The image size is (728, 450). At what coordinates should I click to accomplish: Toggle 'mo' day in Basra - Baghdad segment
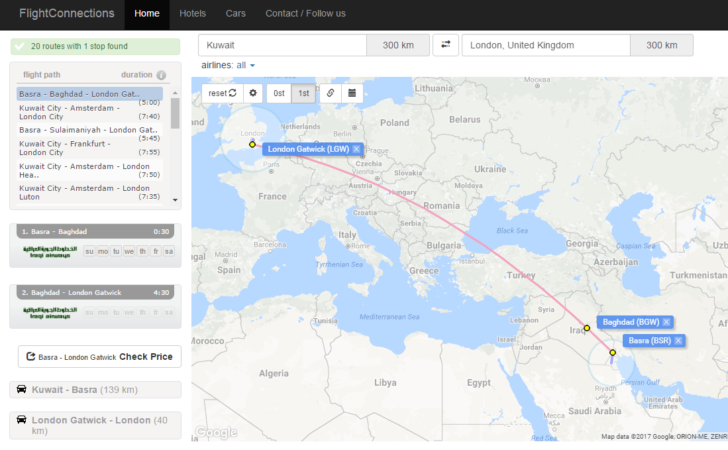pyautogui.click(x=103, y=251)
